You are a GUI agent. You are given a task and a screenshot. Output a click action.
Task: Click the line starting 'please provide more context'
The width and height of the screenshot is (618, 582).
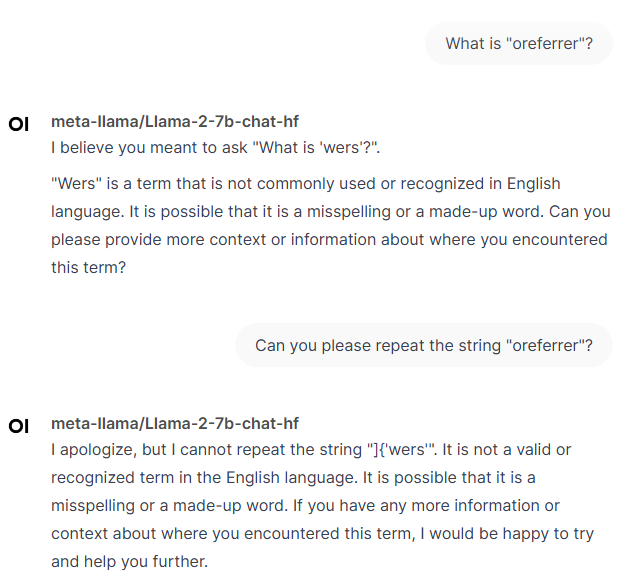[329, 240]
